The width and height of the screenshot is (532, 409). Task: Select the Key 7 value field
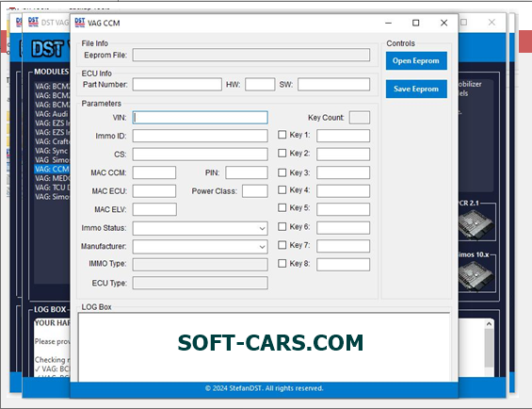pos(344,246)
